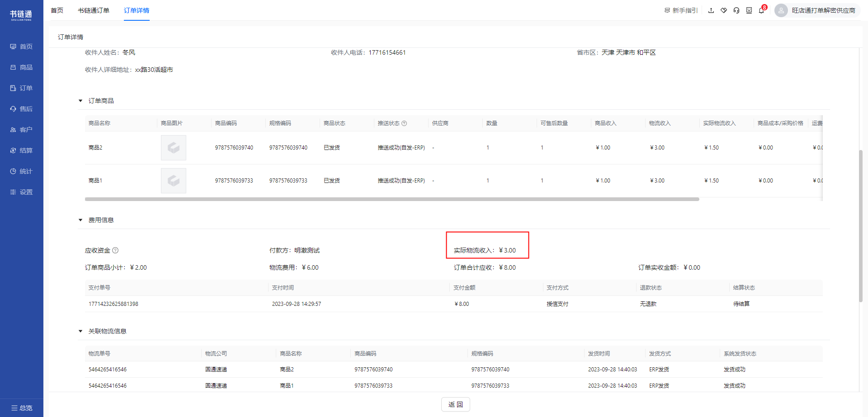Click payment number 17714232625881398

(113, 304)
